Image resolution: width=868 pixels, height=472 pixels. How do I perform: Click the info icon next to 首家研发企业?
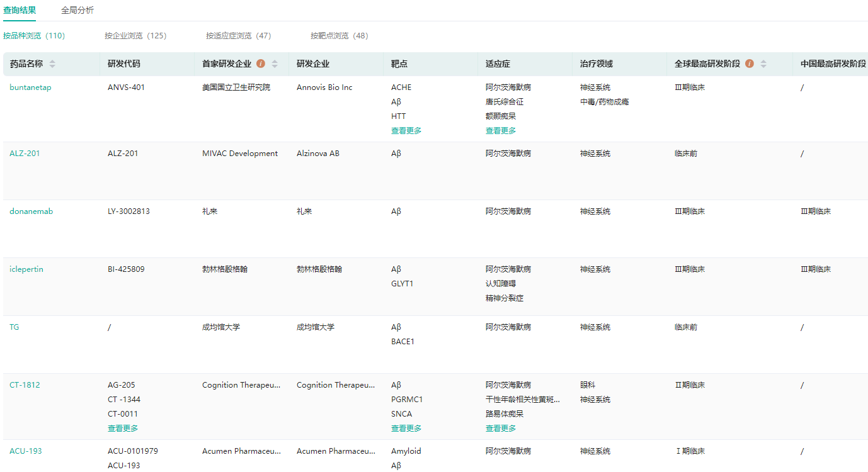click(x=261, y=64)
